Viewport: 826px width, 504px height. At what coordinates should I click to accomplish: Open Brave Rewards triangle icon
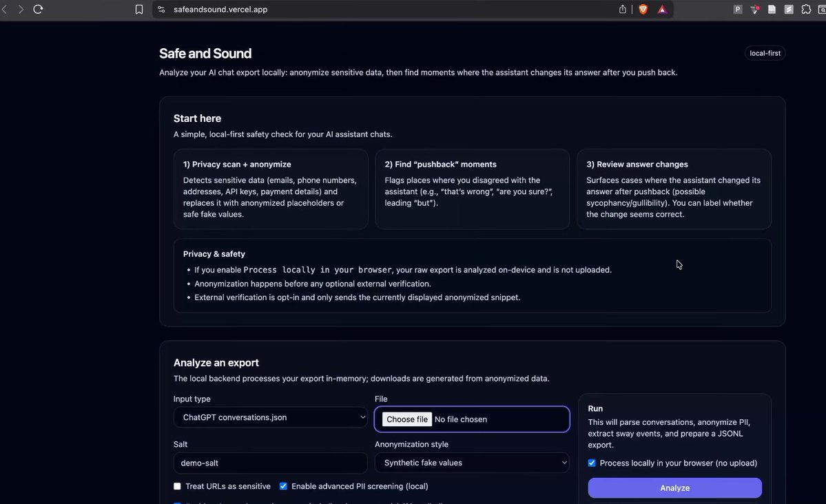tap(662, 10)
